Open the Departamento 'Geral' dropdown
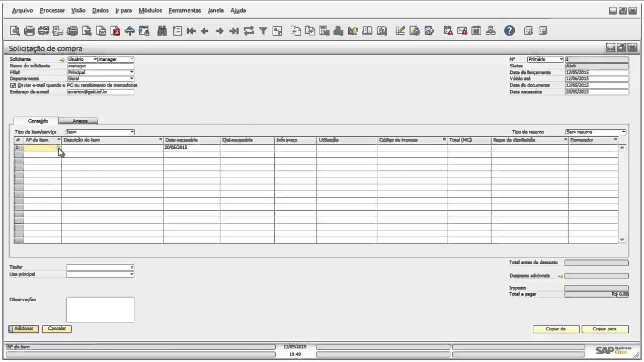This screenshot has height=362, width=644. pos(132,79)
